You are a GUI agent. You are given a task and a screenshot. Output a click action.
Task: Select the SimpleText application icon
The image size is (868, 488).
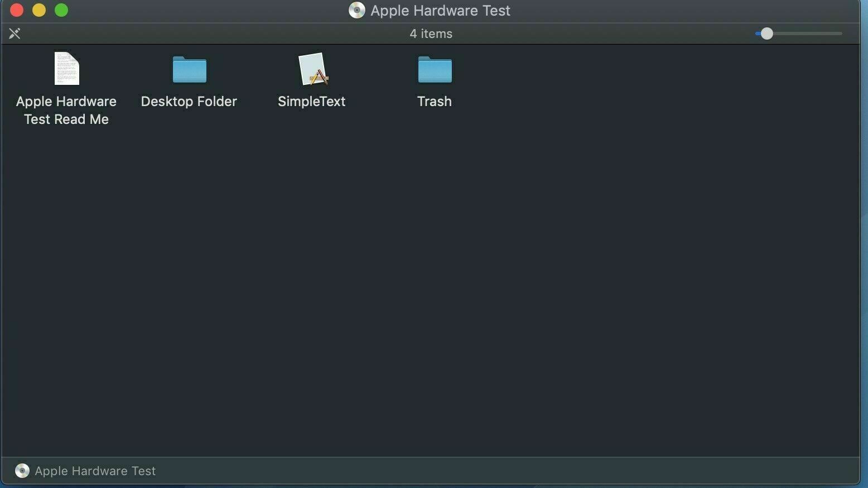point(314,69)
